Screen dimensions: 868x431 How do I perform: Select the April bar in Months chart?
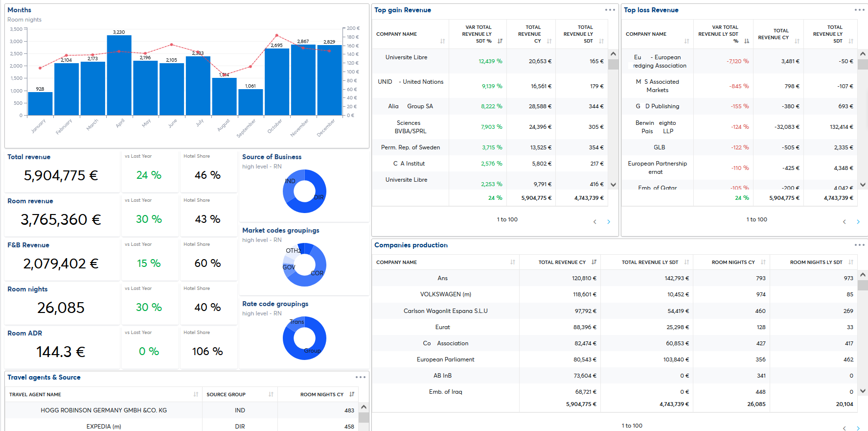119,75
